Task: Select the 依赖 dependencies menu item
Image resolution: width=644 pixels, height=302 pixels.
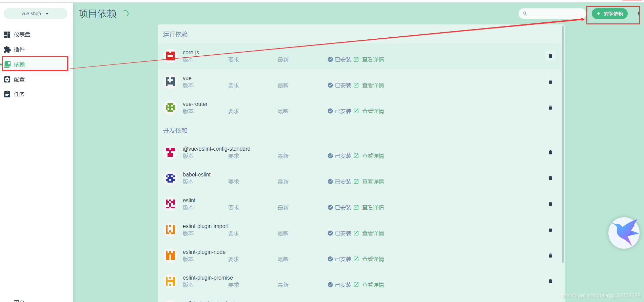Action: (x=36, y=64)
